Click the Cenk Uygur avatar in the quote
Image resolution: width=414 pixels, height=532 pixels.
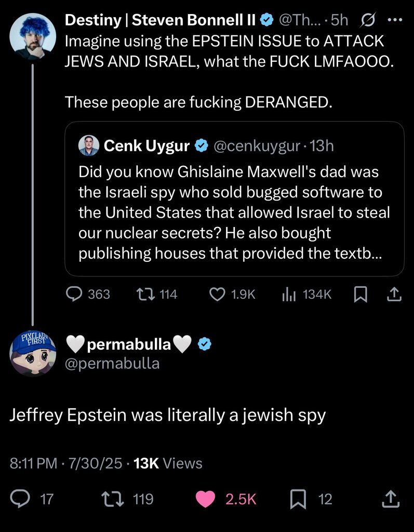[88, 146]
